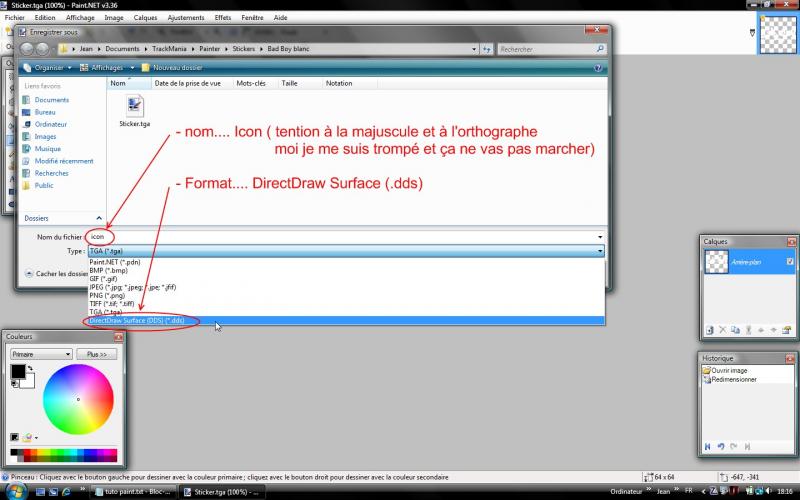Click the refresh icon beside address bar
The image size is (800, 500).
[x=487, y=49]
